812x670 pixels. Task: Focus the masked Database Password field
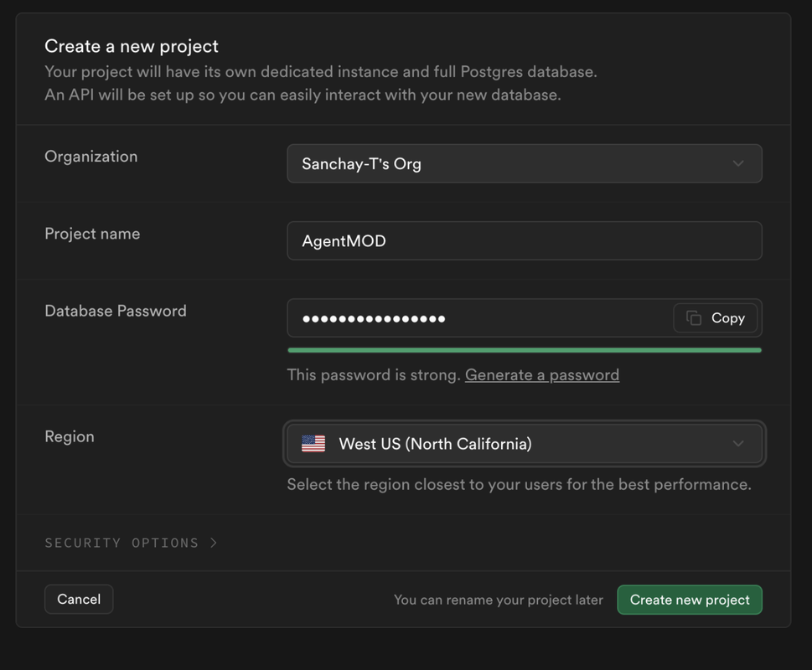479,317
